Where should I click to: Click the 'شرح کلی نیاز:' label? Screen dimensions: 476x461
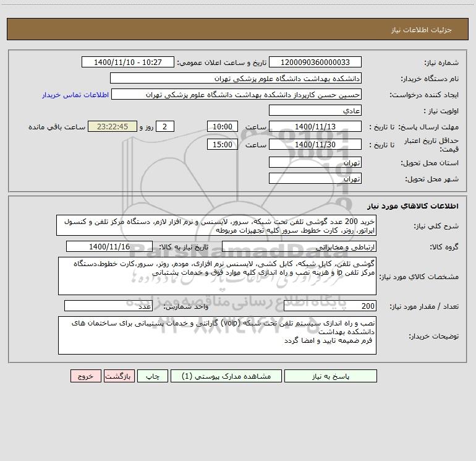click(436, 226)
